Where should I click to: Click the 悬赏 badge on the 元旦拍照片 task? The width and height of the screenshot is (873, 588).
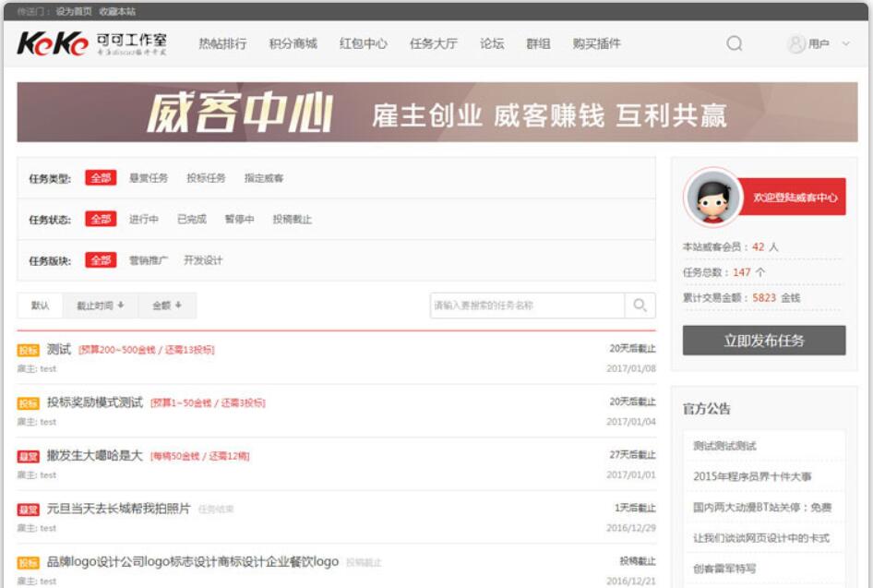click(30, 507)
